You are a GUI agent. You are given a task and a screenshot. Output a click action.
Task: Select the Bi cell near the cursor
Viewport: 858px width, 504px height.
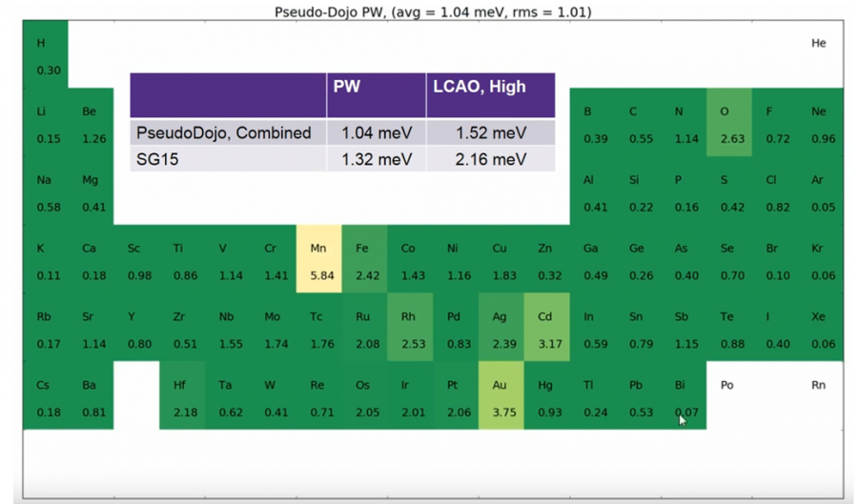[x=684, y=395]
